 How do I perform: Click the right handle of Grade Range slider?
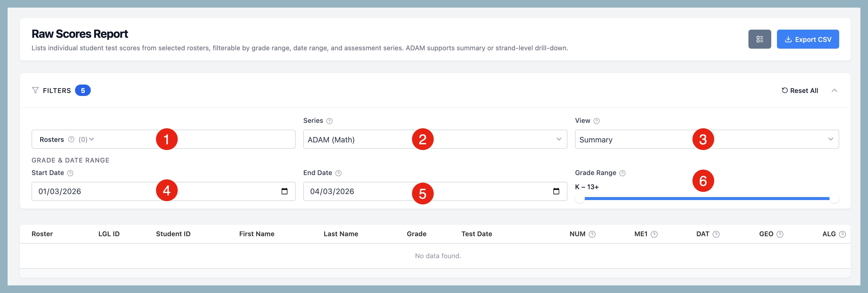834,199
